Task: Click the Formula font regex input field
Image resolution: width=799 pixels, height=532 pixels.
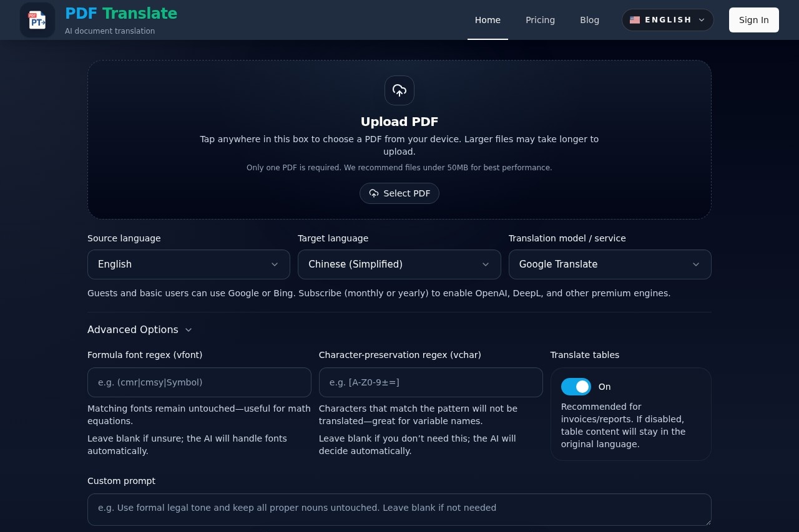Action: 199,382
